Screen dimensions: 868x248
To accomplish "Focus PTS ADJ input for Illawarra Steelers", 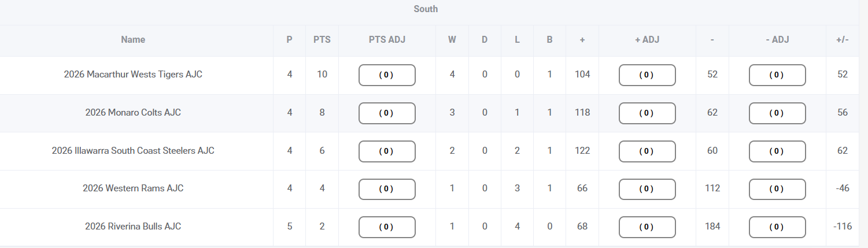I will (387, 151).
